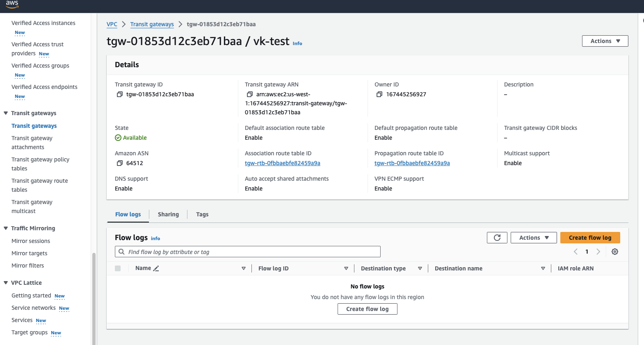
Task: Open the Association route table ID link
Action: (x=282, y=163)
